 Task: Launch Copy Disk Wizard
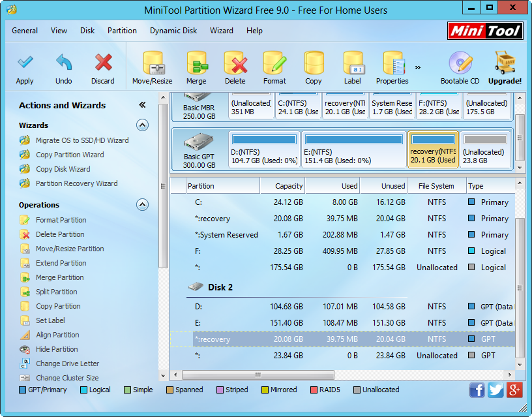(63, 169)
